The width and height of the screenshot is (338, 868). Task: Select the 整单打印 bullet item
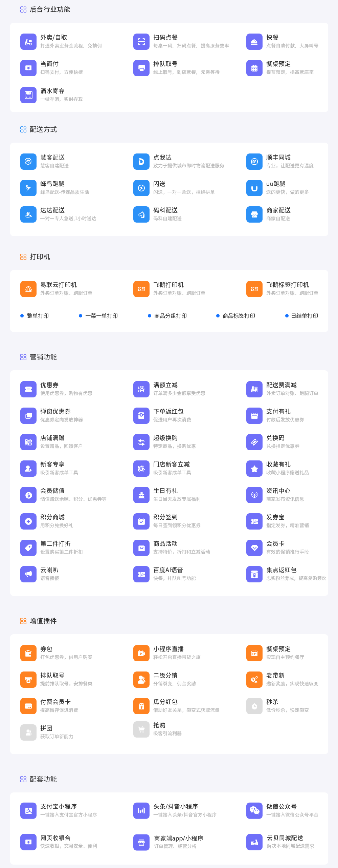(x=35, y=316)
